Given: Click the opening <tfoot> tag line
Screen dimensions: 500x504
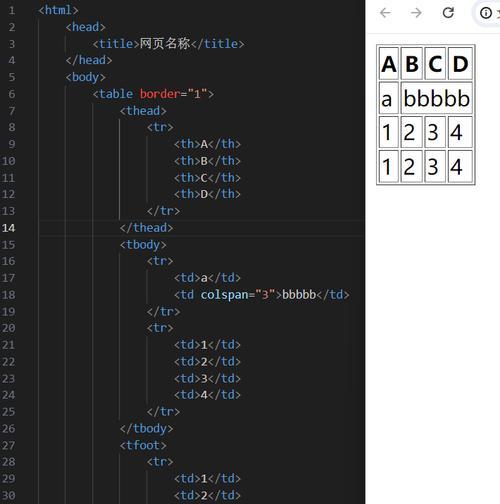Looking at the screenshot, I should point(143,445).
